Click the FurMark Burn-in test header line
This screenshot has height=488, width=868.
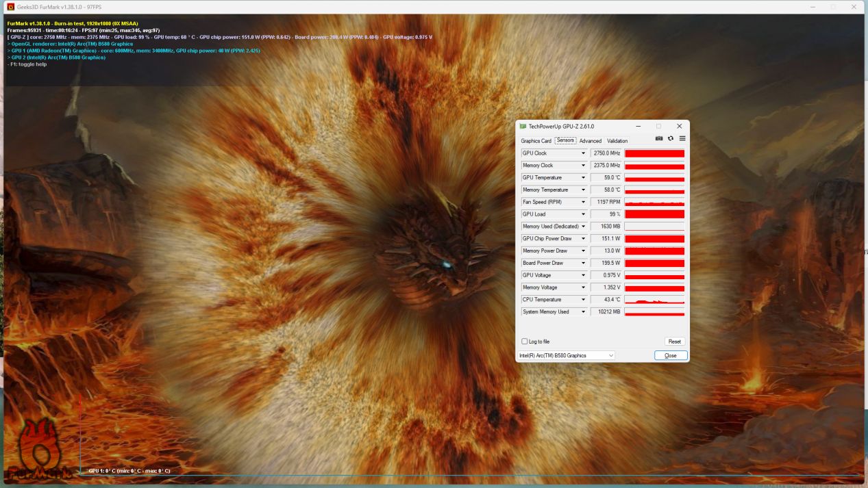tap(73, 23)
